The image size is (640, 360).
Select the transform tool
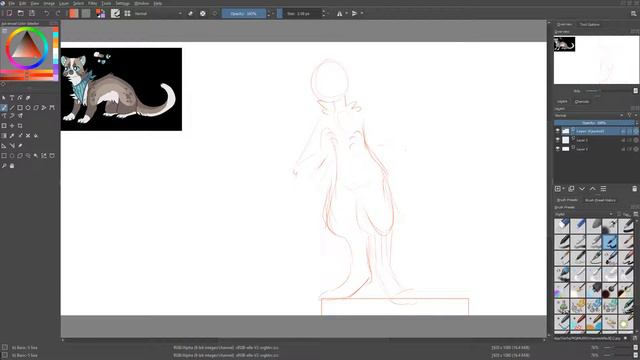[x=4, y=126]
